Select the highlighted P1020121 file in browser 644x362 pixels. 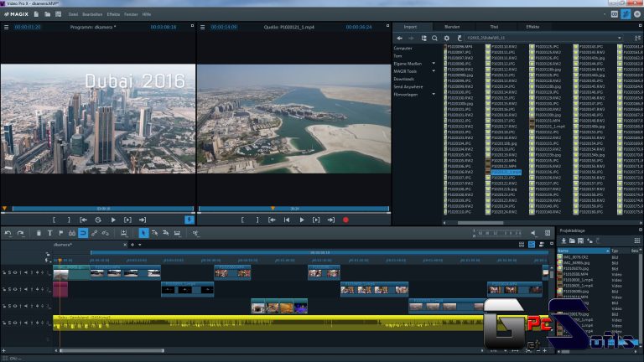[x=506, y=173]
